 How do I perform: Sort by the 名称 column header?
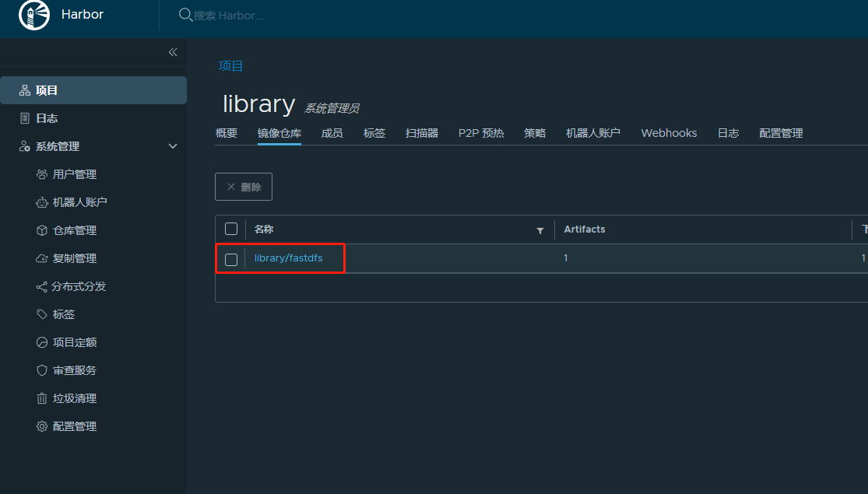point(264,229)
